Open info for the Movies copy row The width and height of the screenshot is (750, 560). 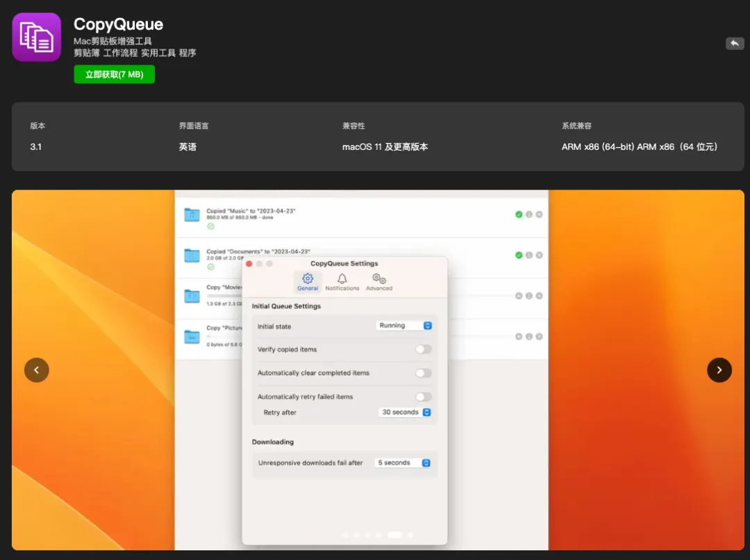tap(529, 296)
